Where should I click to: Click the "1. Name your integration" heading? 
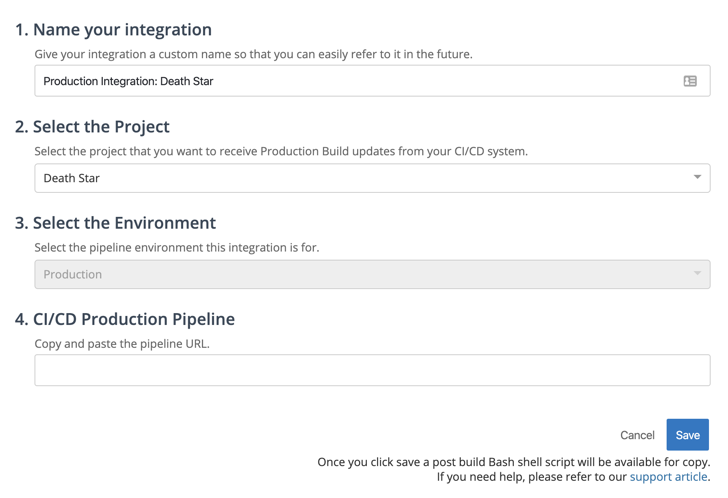[x=113, y=30]
